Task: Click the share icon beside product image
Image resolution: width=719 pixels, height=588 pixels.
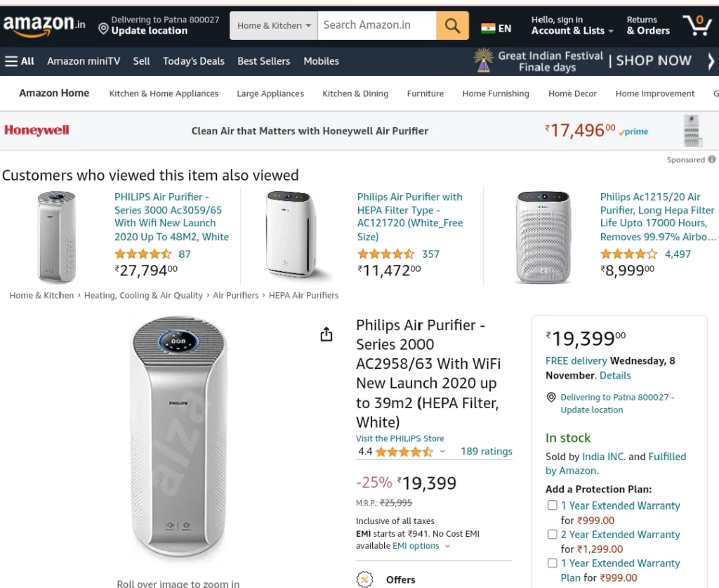Action: click(326, 334)
